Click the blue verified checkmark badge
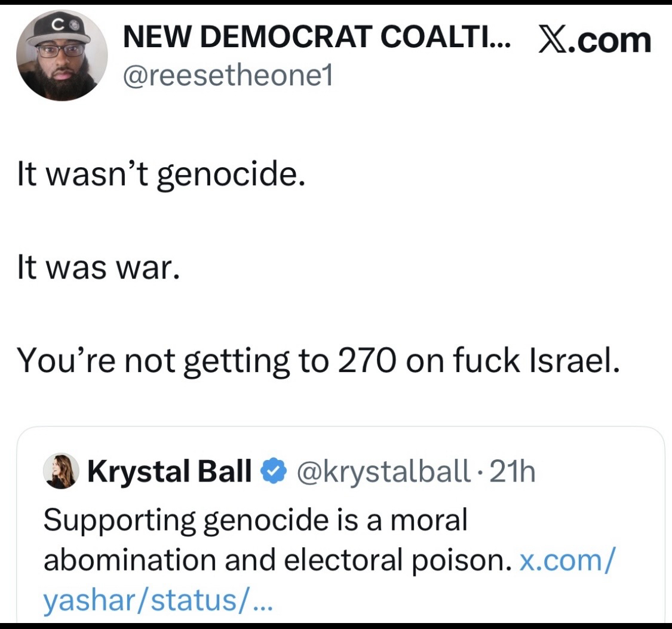The height and width of the screenshot is (629, 672). 272,472
